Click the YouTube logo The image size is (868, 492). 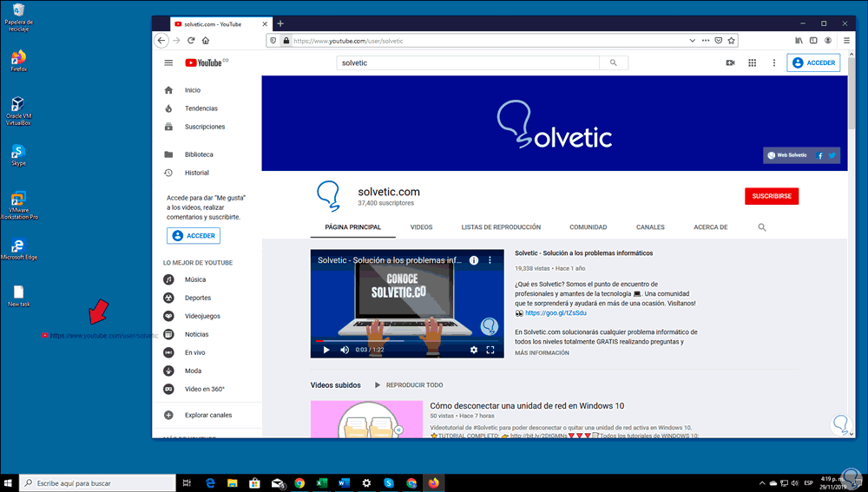pyautogui.click(x=207, y=62)
